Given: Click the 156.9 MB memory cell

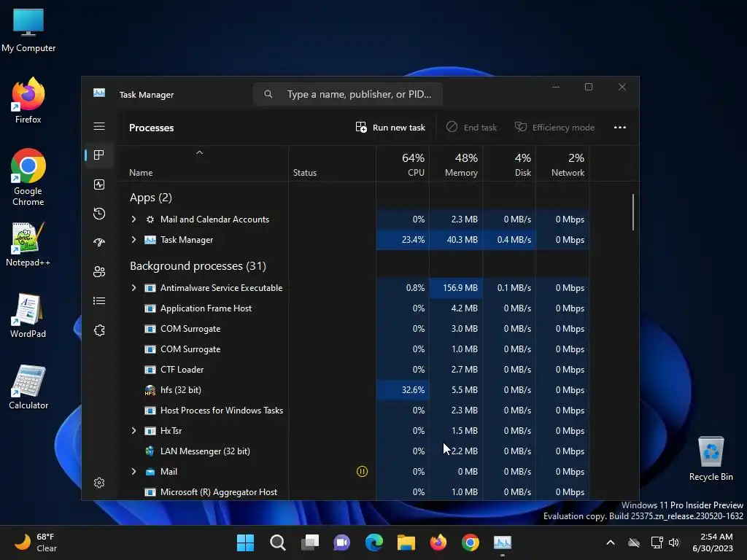Looking at the screenshot, I should [456, 287].
